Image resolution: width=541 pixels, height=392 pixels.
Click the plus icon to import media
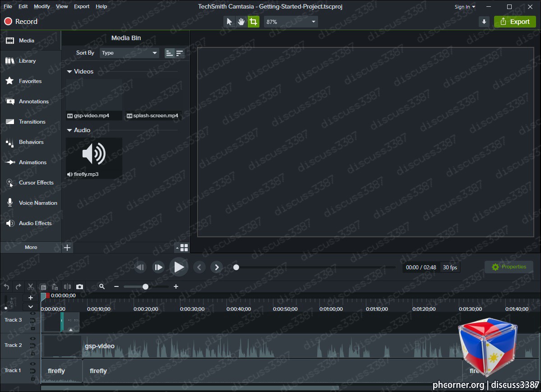pos(67,247)
